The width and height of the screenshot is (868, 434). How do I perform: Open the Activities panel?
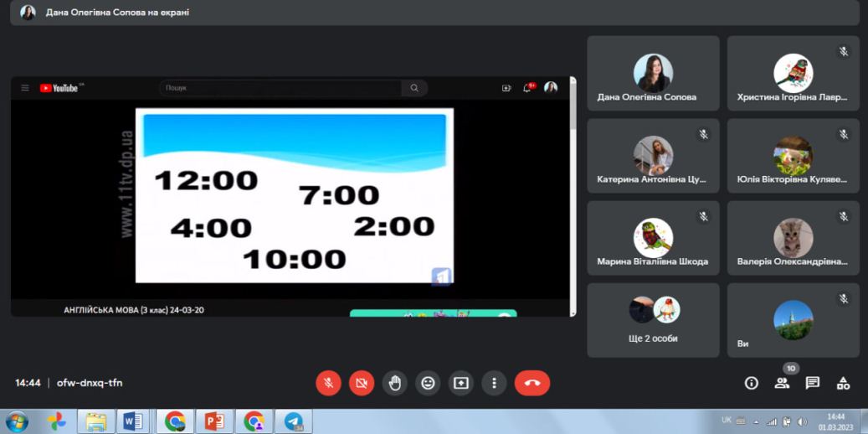tap(843, 383)
